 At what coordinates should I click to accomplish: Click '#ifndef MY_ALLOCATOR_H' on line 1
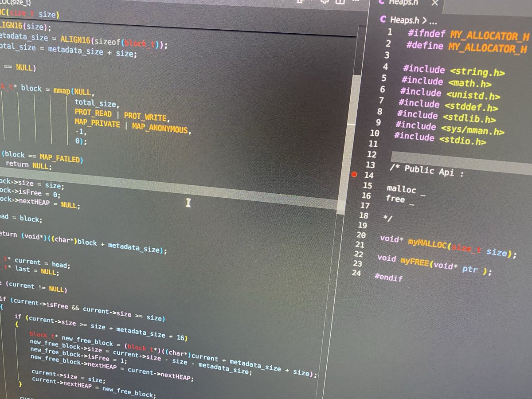pos(469,35)
